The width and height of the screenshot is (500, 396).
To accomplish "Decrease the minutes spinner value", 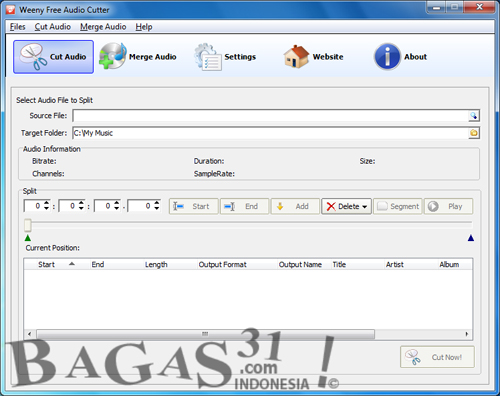I will point(81,209).
